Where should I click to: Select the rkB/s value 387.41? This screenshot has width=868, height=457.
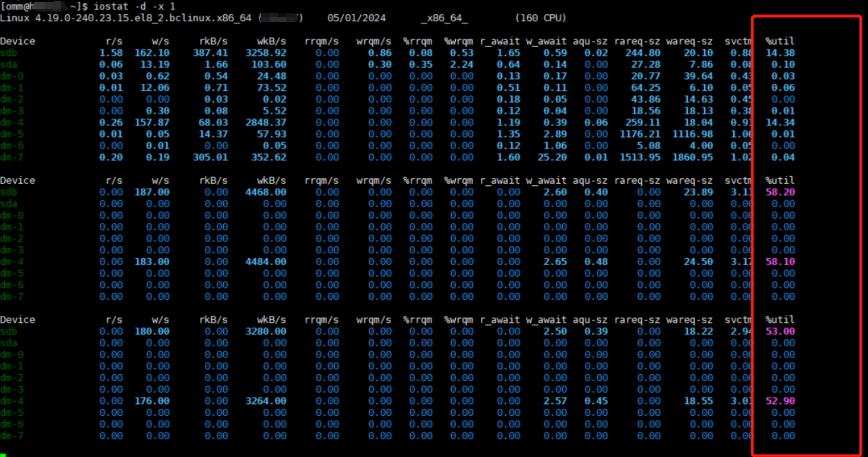coord(210,53)
